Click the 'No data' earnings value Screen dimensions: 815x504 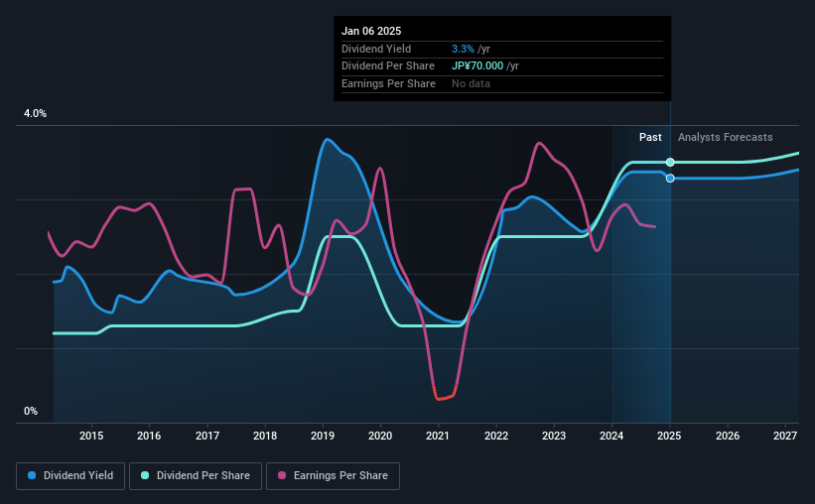[471, 83]
